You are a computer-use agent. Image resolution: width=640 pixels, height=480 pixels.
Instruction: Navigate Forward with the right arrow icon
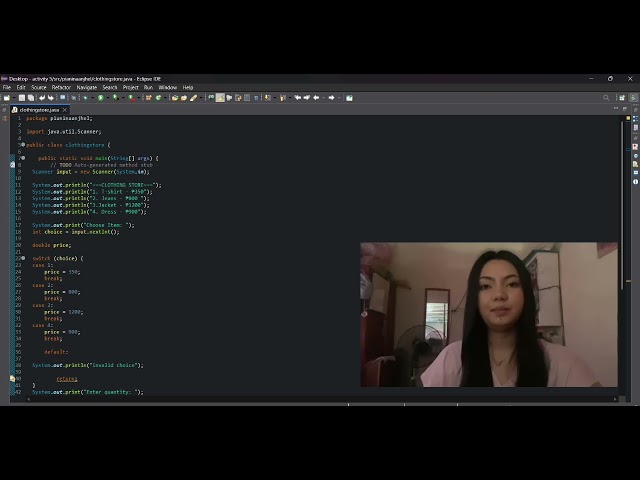point(331,98)
